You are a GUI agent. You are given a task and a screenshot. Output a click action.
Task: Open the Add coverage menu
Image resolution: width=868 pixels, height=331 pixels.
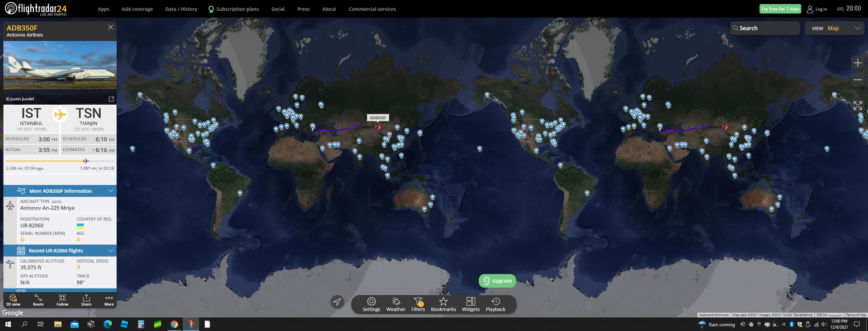coord(137,9)
